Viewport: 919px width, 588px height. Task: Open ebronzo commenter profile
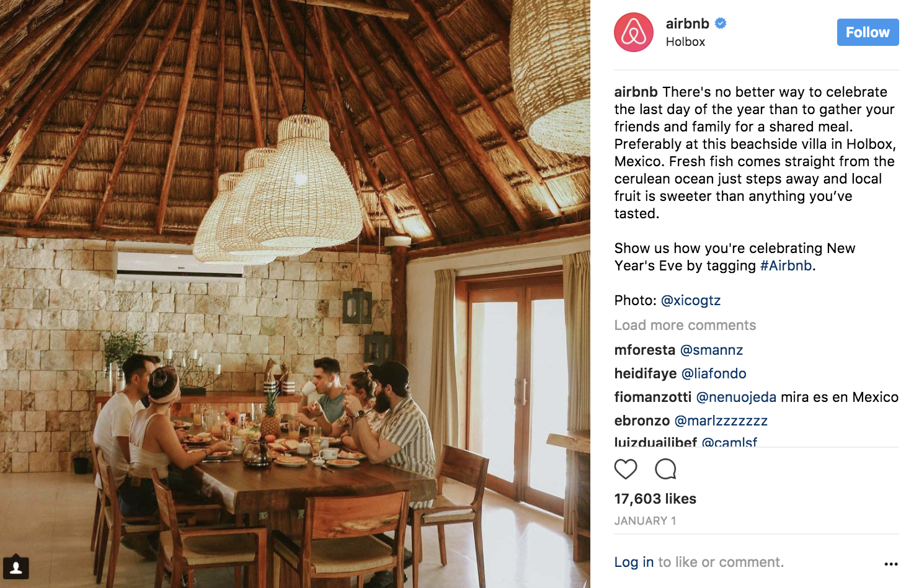tap(642, 421)
